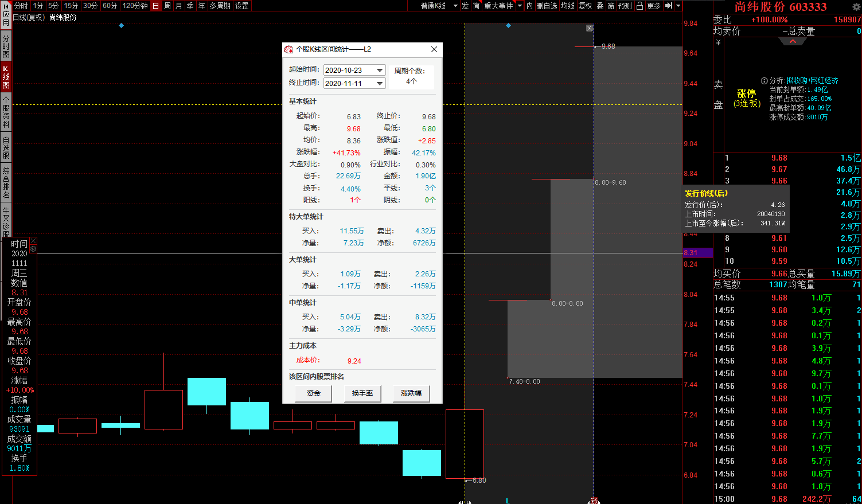Open 重大事件 toolbar item
The height and width of the screenshot is (504, 862).
pos(499,6)
